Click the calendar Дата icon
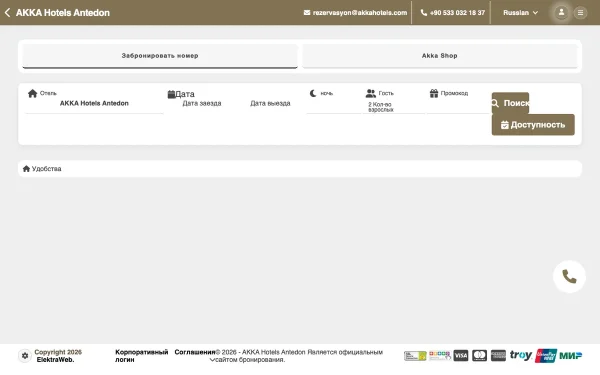Screen dimensions: 600x375 [x=171, y=94]
